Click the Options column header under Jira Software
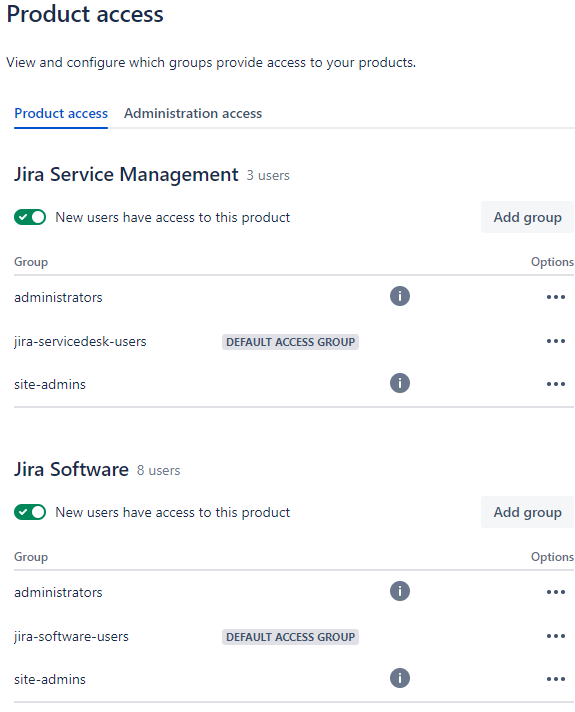Viewport: 575px width, 712px height. coord(552,557)
